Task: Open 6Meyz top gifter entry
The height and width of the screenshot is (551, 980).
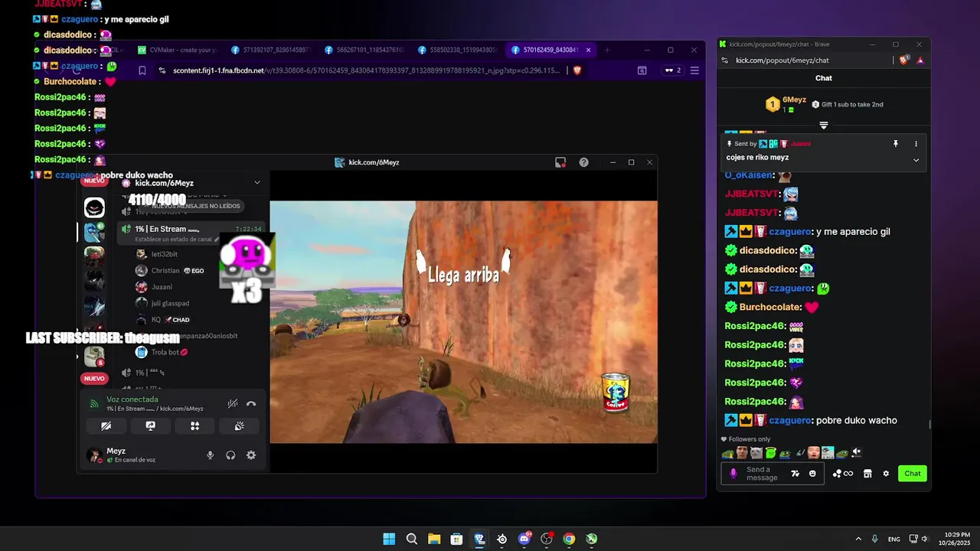Action: pos(786,104)
